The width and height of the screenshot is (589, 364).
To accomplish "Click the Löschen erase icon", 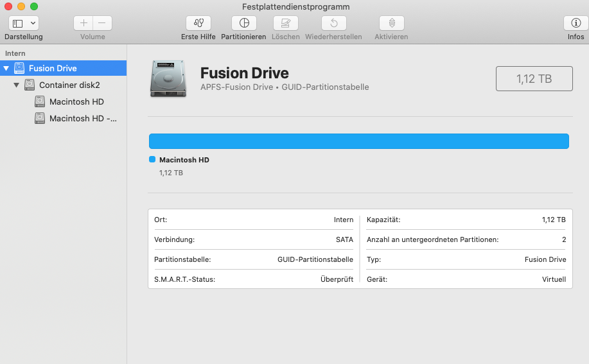I will tap(285, 23).
